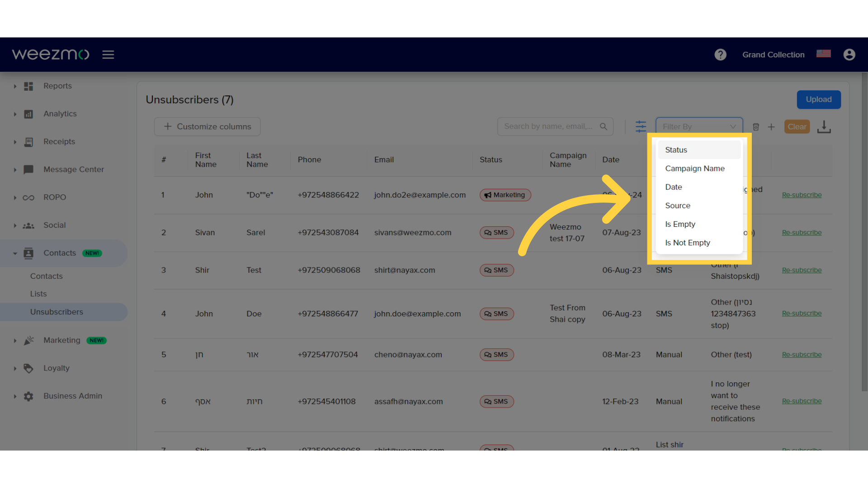
Task: Click the delete/trash icon
Action: click(x=756, y=127)
